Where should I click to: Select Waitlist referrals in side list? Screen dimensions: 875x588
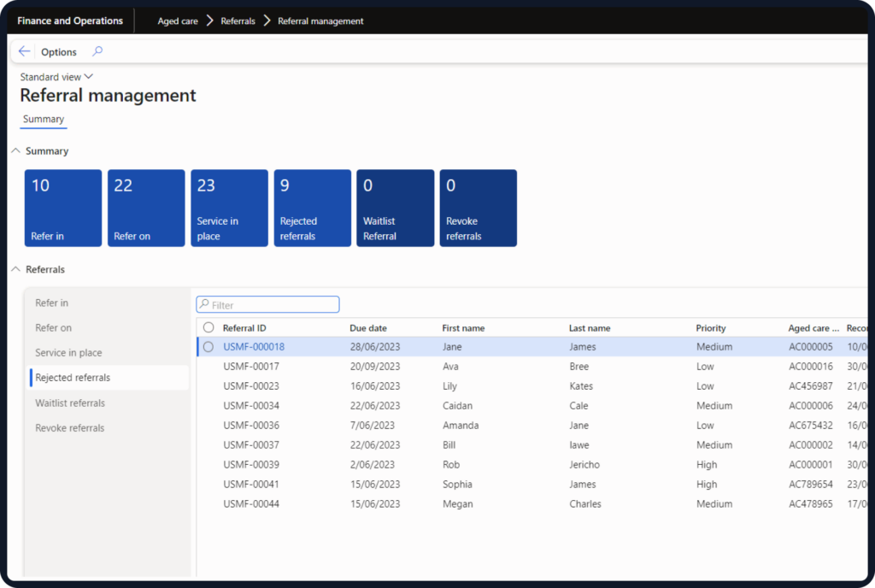(70, 403)
